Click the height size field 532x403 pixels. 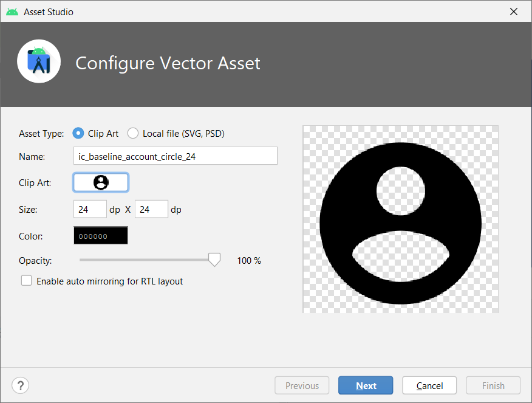click(x=151, y=209)
